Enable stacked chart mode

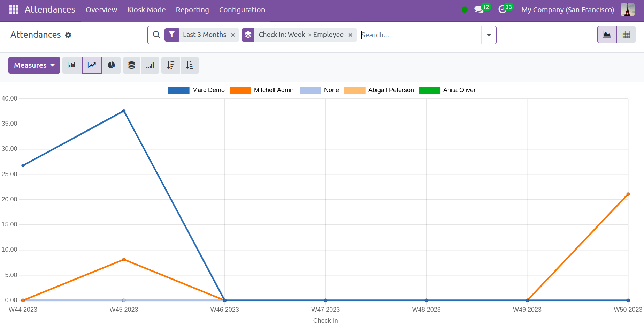[x=131, y=65]
